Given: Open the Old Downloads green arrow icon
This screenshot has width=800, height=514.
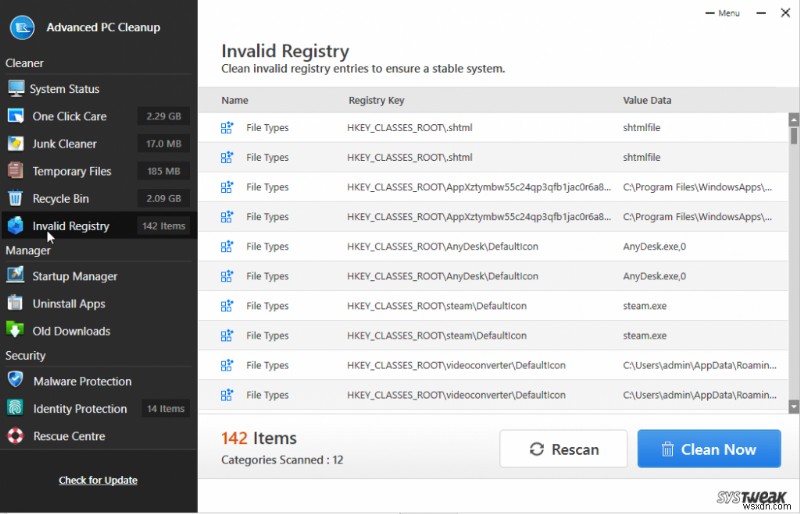Looking at the screenshot, I should (x=15, y=330).
